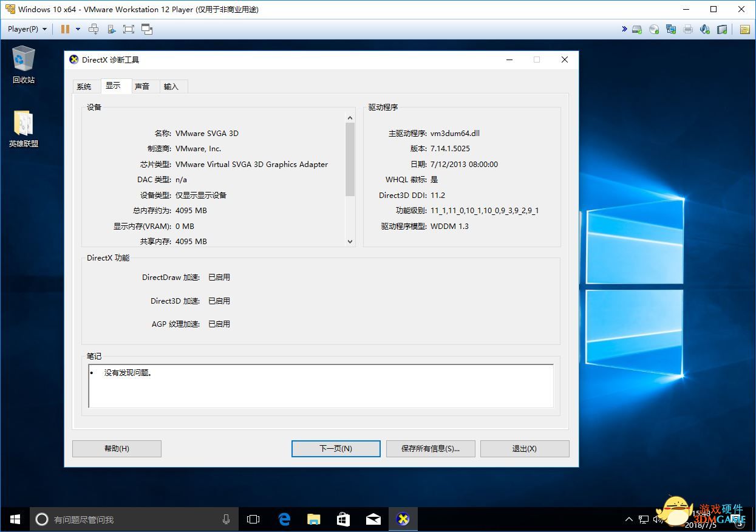Enter full screen mode icon in VMware toolbar
Image resolution: width=756 pixels, height=532 pixels.
129,29
